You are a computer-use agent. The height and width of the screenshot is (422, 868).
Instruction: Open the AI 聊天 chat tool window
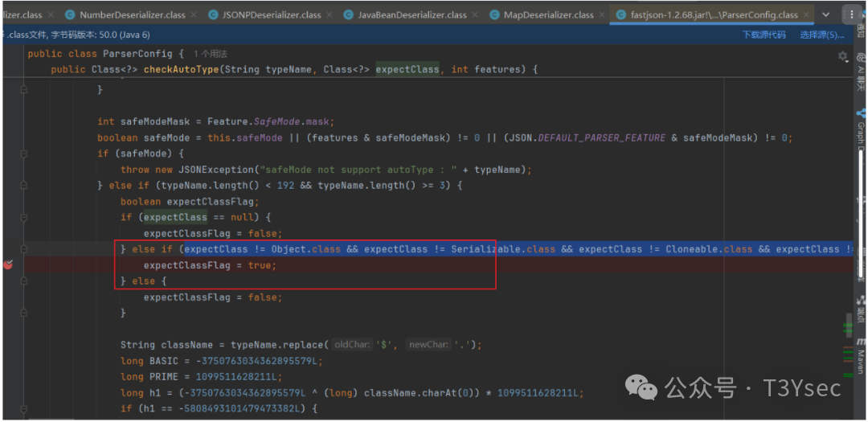pos(862,72)
